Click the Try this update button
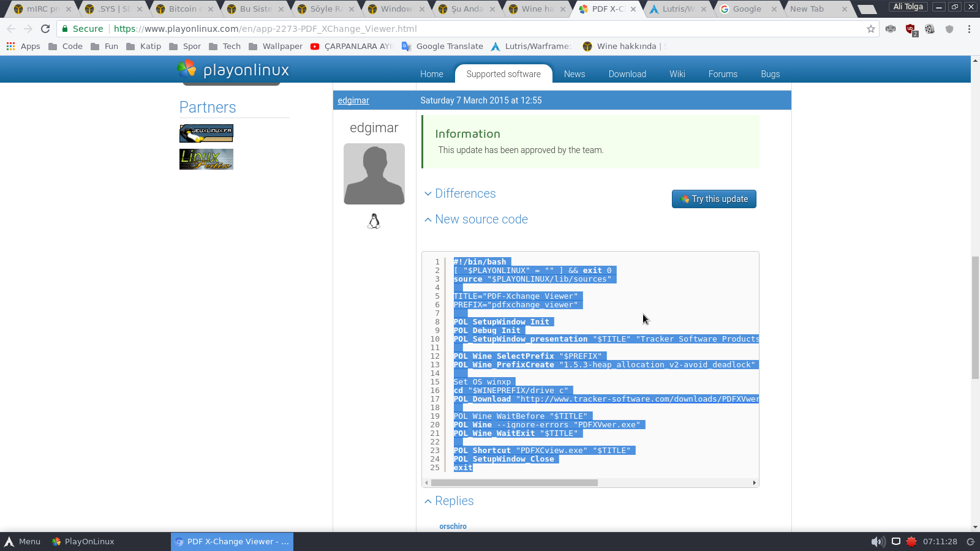The width and height of the screenshot is (980, 551). point(714,199)
